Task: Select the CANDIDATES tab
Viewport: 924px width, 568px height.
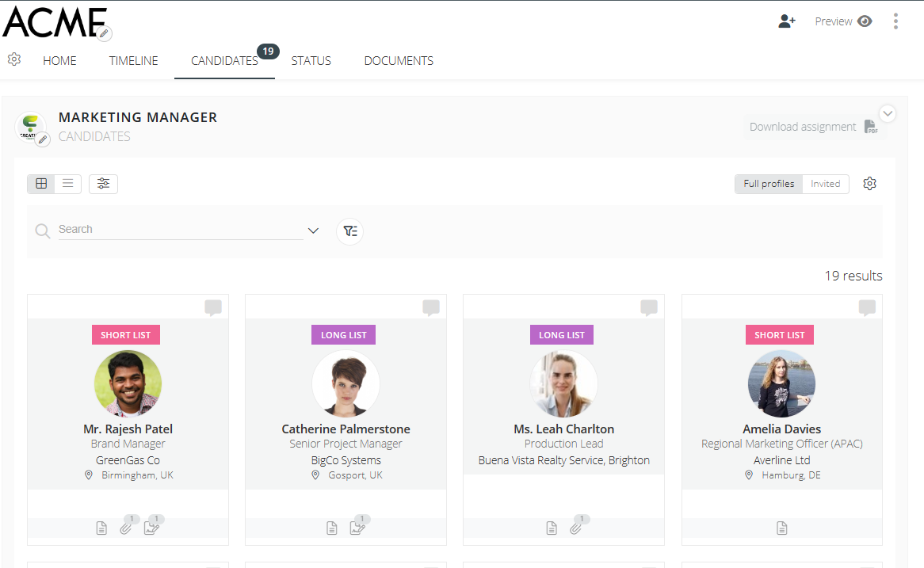Action: [224, 61]
